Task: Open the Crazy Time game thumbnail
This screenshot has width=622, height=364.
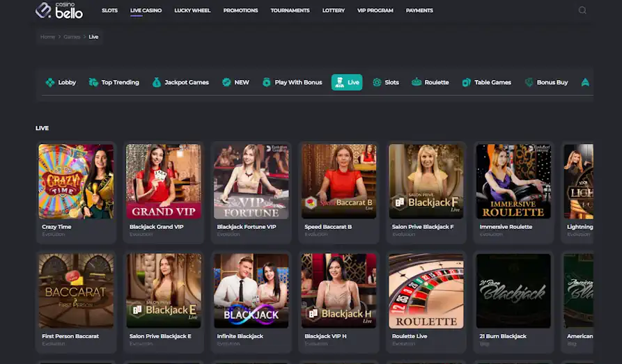Action: pos(76,181)
